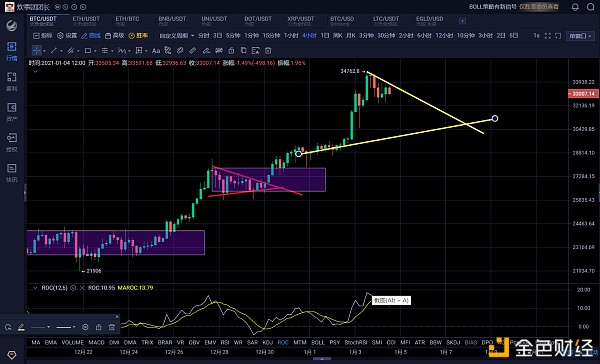Viewport: 600px width, 364px height.
Task: Switch to the LTC/USDT tab
Action: pyautogui.click(x=386, y=21)
